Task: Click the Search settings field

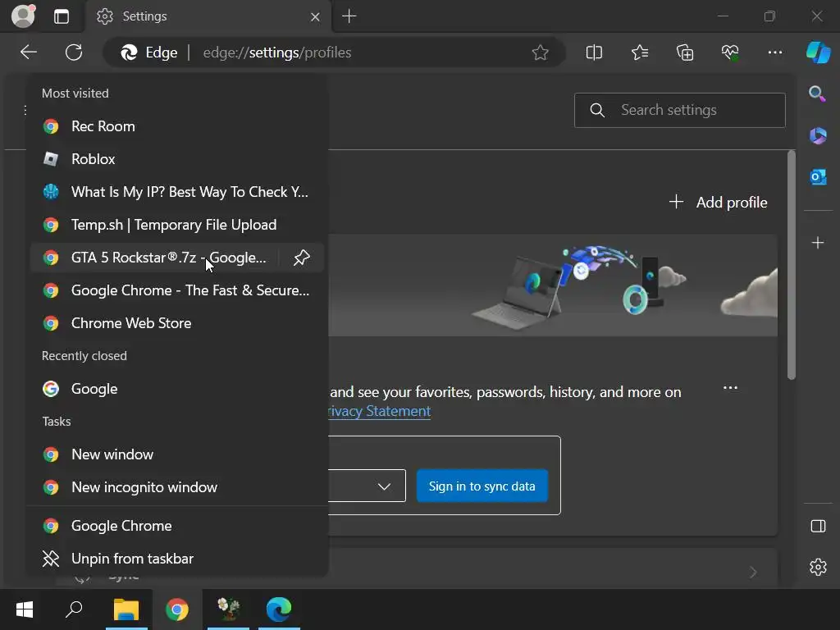Action: pos(680,111)
